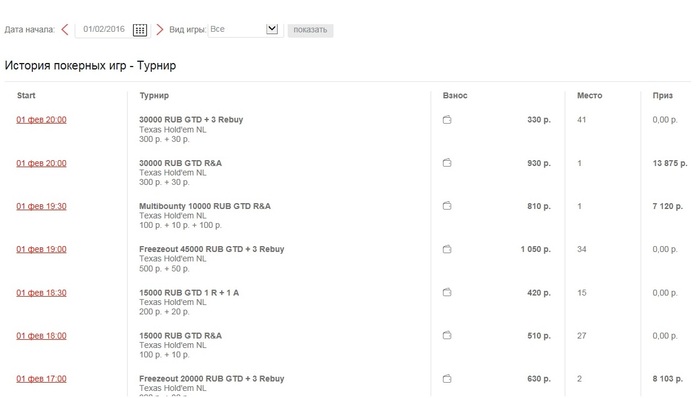
Task: Click wallet icon in 510 р. row
Action: click(447, 335)
